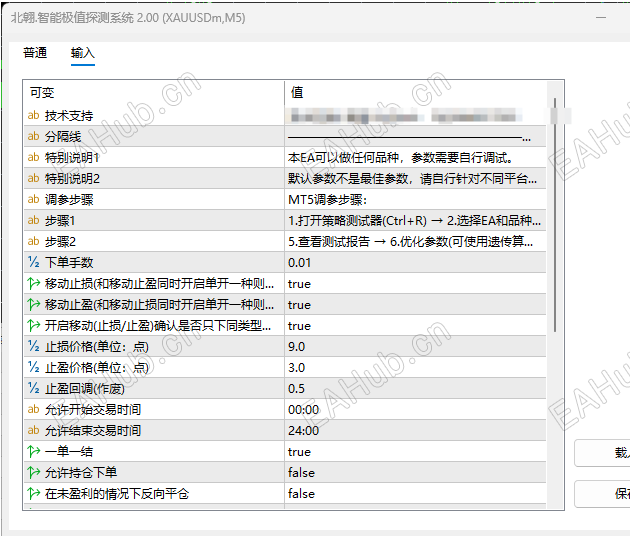Click the ab icon beside 步骤2
This screenshot has height=536, width=630.
(x=33, y=241)
